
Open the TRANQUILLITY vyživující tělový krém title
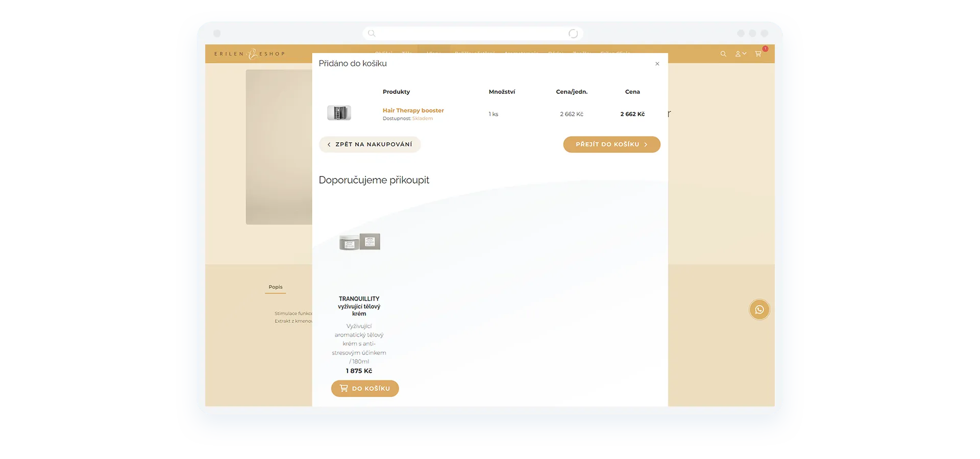tap(359, 306)
